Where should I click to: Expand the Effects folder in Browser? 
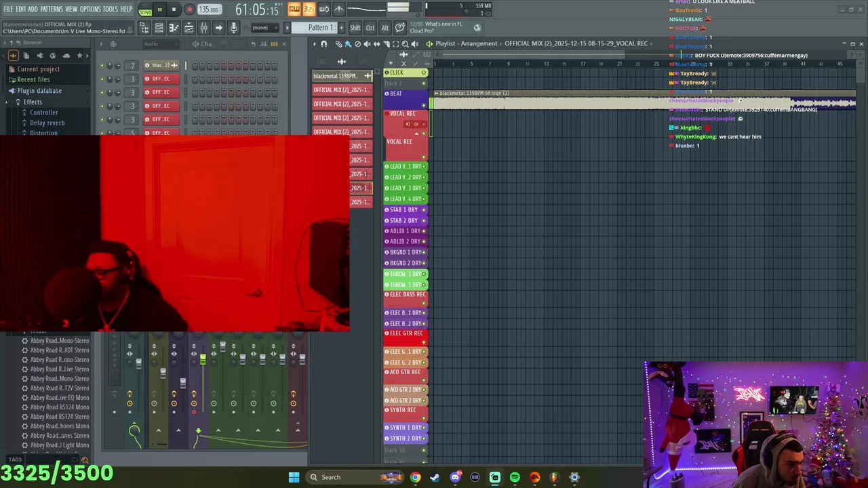(x=33, y=102)
